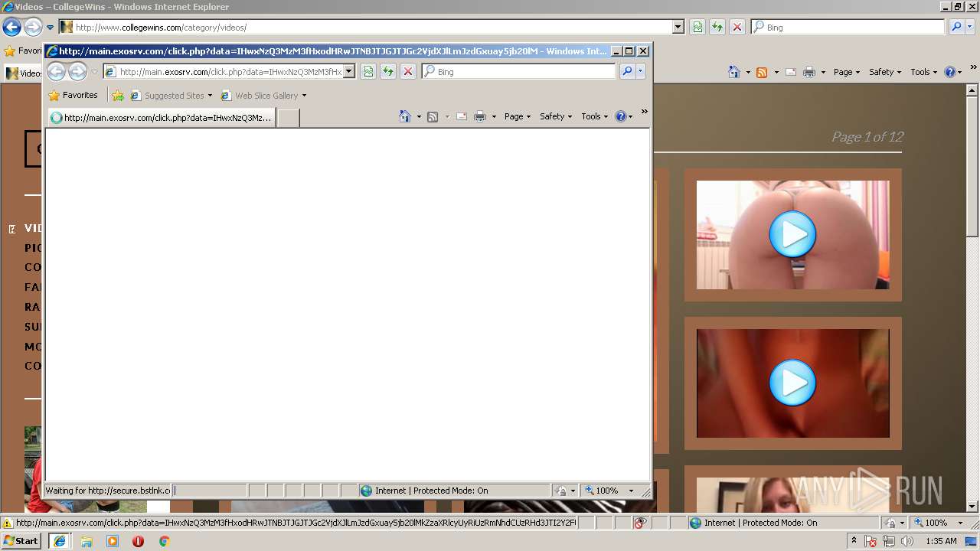This screenshot has width=980, height=551.
Task: Click Favorites button in popup window
Action: pos(73,96)
